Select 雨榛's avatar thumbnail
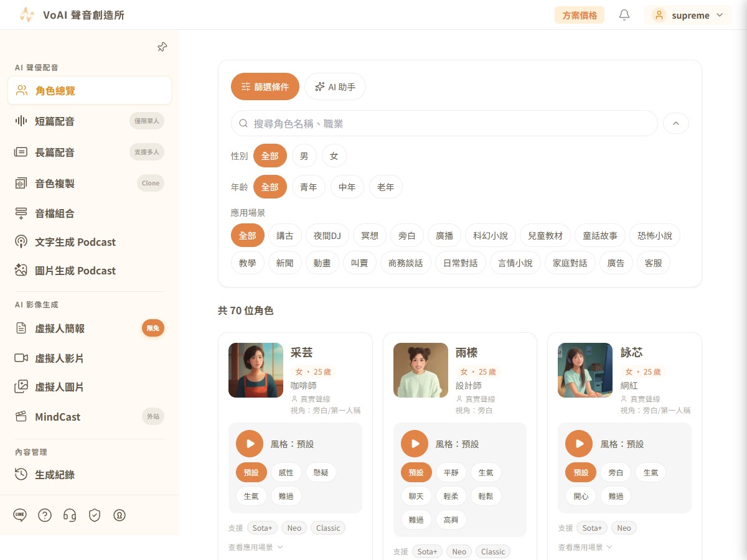The width and height of the screenshot is (747, 560). click(x=421, y=370)
